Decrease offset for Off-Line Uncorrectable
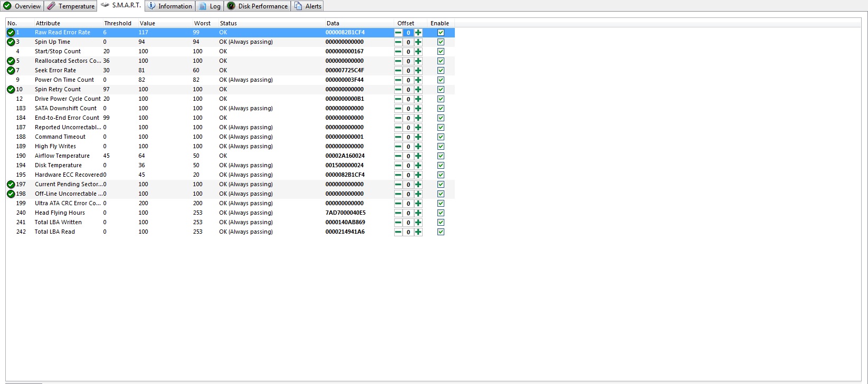 coord(398,194)
